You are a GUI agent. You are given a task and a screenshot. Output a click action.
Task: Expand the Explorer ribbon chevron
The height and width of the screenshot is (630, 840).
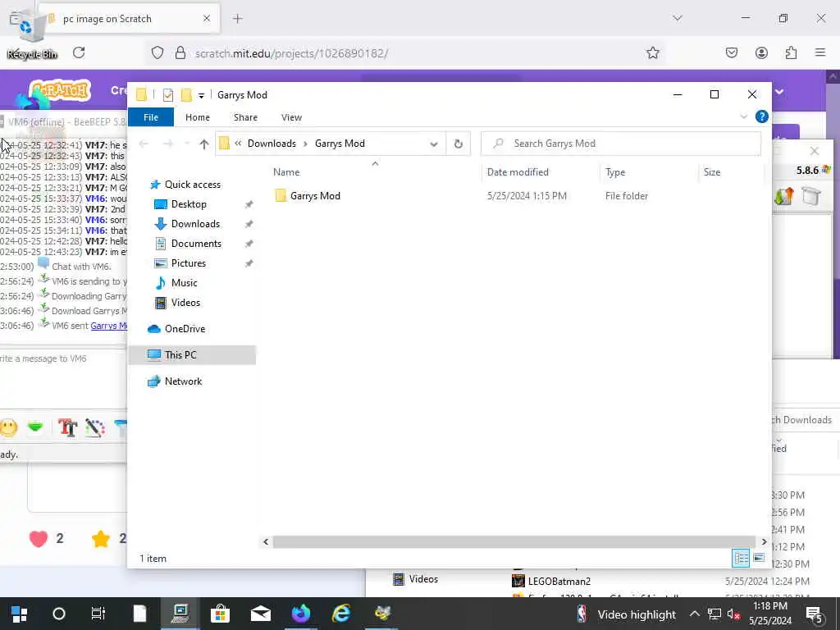tap(743, 116)
